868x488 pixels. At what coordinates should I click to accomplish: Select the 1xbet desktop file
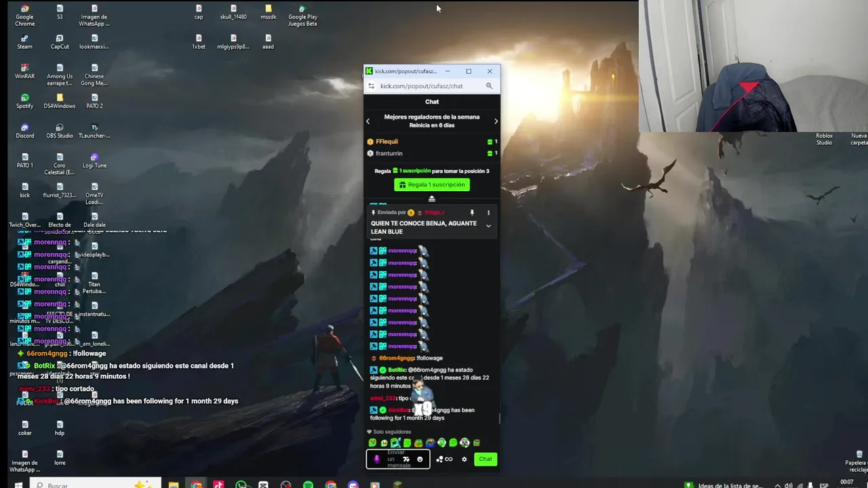199,42
